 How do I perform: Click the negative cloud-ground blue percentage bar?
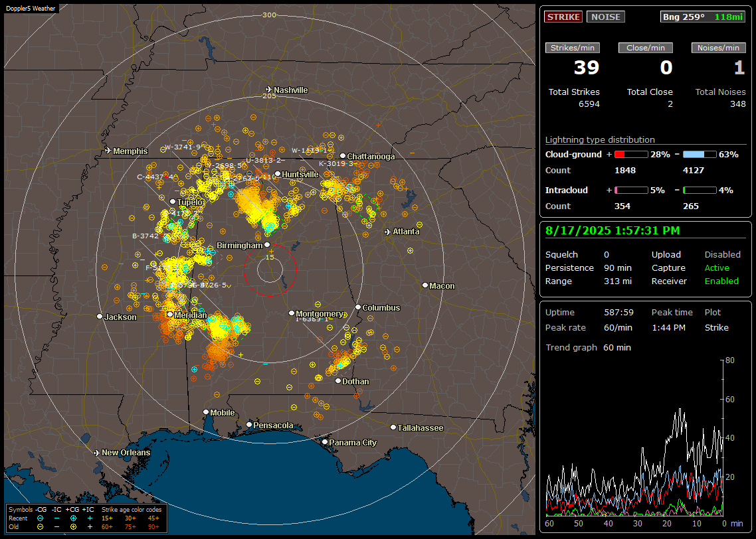coord(700,155)
